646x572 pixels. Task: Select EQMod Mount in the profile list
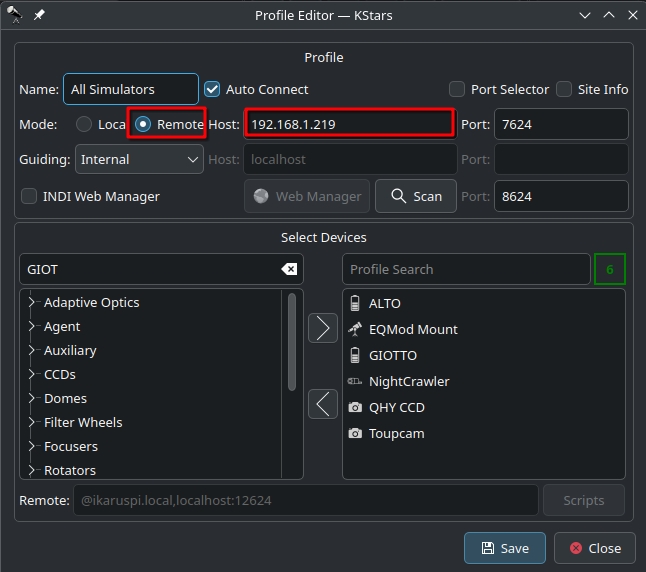click(x=484, y=329)
